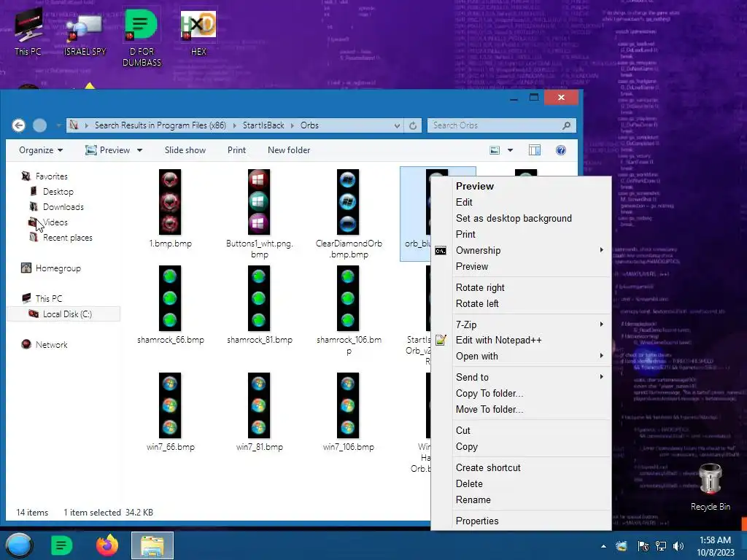Open the ISRAEL SPY desktop shortcut
Screen dimensions: 747x560
pyautogui.click(x=85, y=34)
